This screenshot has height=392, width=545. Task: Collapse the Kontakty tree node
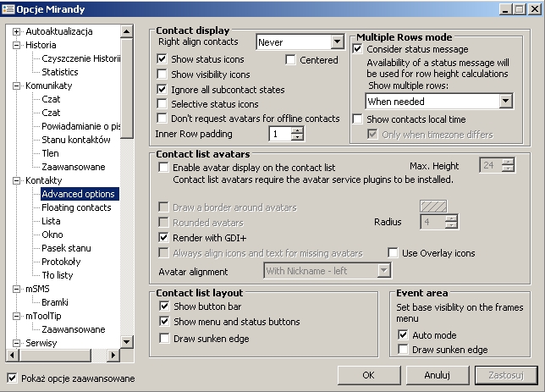[17, 180]
